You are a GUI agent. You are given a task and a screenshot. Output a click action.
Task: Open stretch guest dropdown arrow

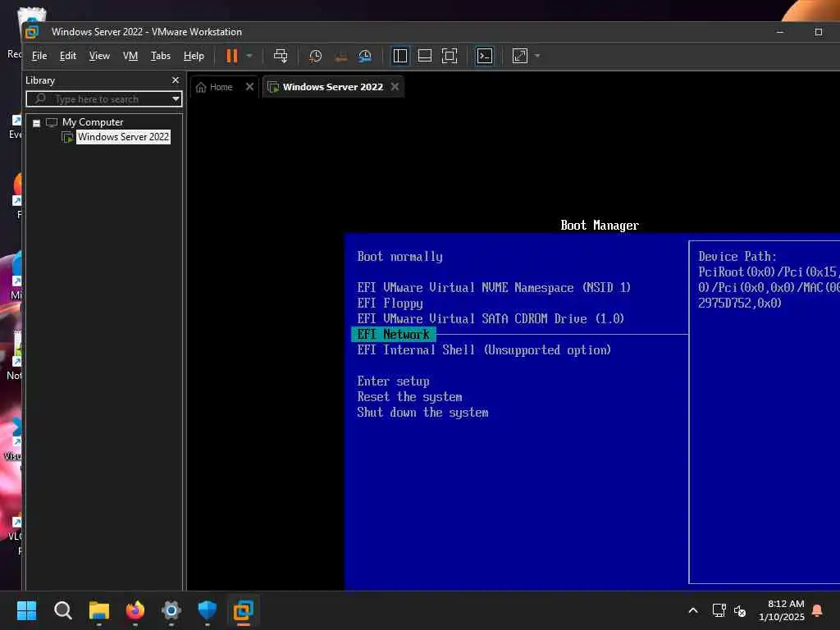point(537,56)
